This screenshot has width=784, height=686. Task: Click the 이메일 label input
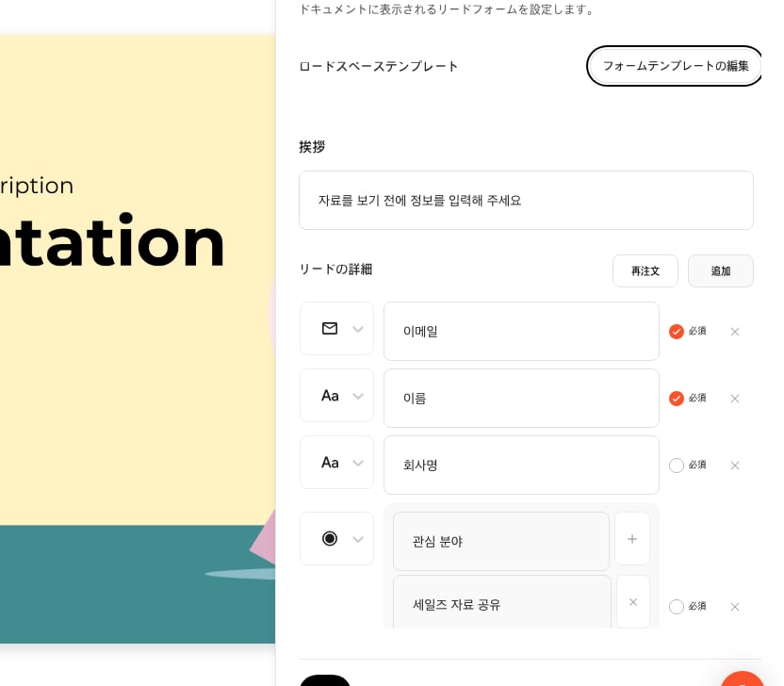[521, 331]
